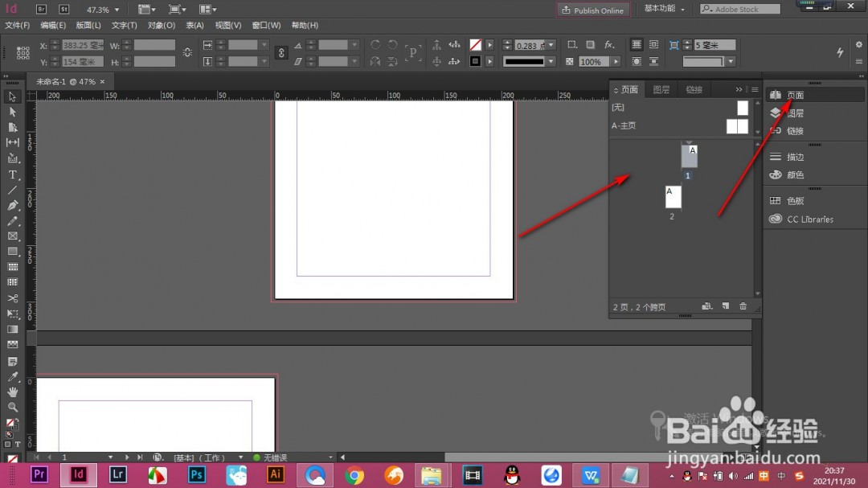Toggle constrain proportions link for scaling
The width and height of the screenshot is (868, 488).
pos(281,53)
